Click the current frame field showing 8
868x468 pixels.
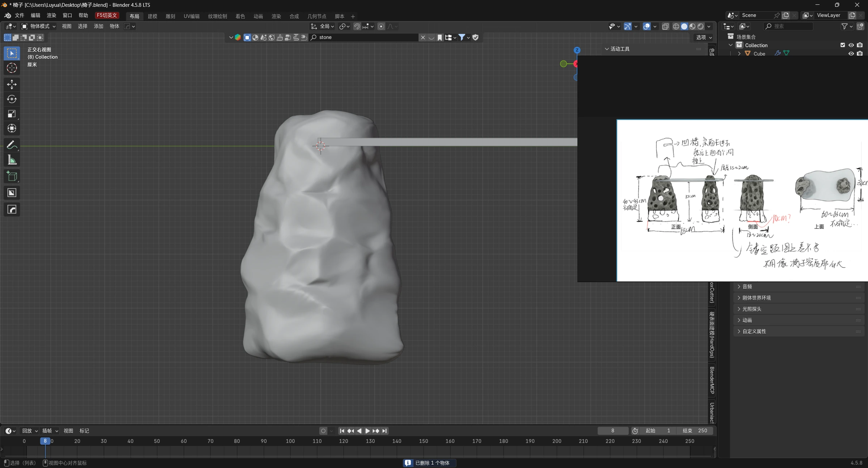click(613, 431)
